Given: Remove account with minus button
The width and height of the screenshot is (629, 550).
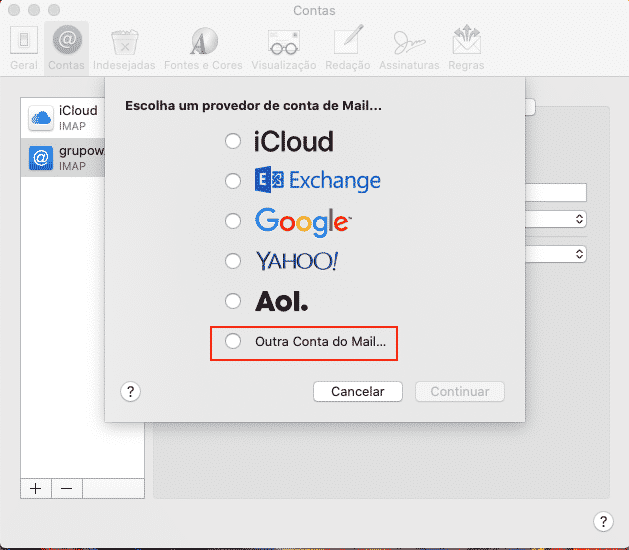Looking at the screenshot, I should pos(67,488).
